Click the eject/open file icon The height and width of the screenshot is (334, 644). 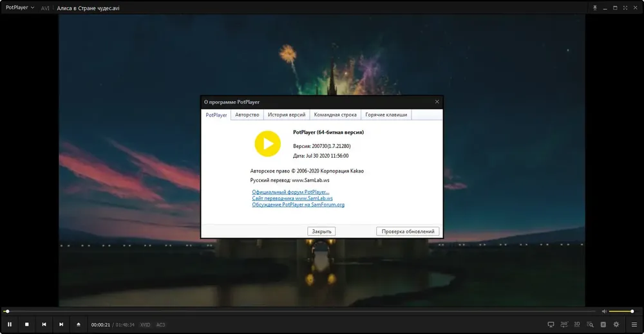[x=79, y=324]
